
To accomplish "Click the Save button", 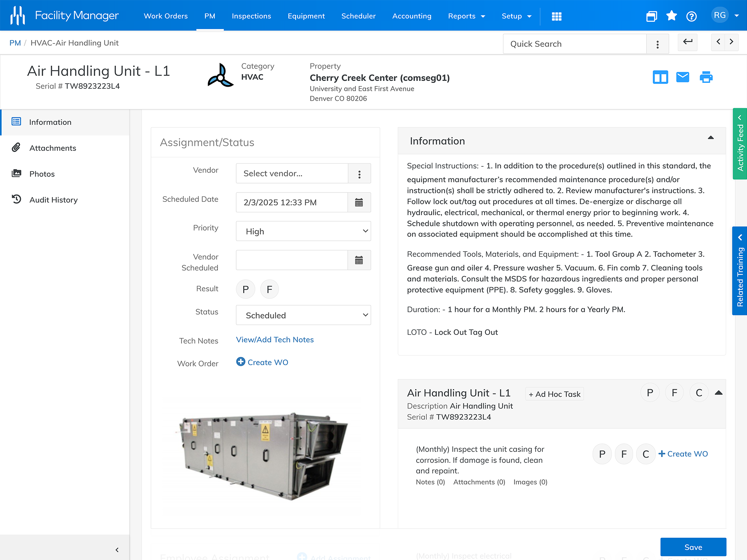I will pos(693,547).
